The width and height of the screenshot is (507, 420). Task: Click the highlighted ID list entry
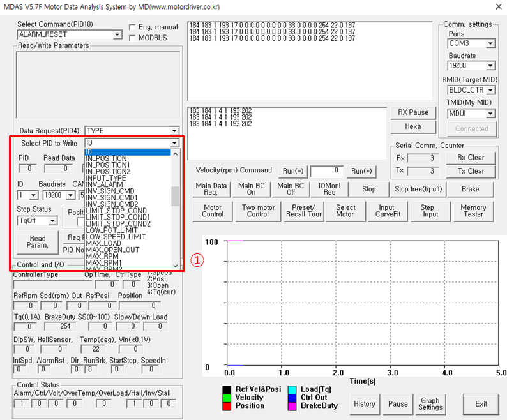click(x=128, y=152)
